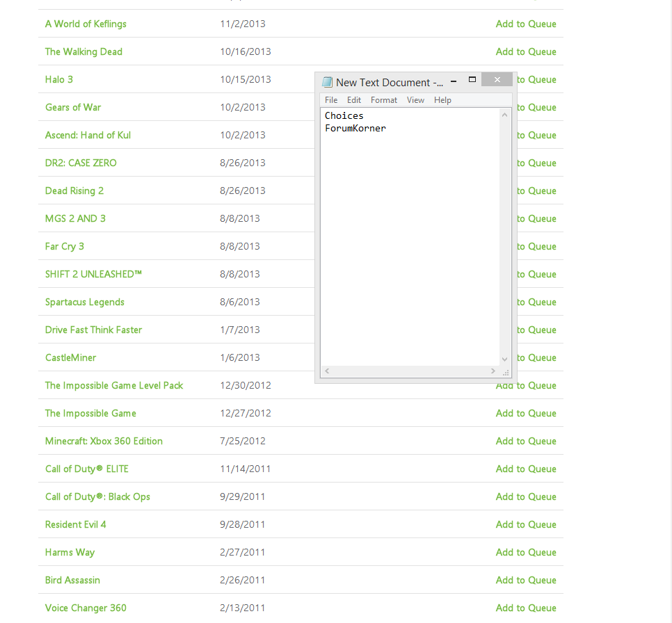Open the Bird Assassin link
This screenshot has height=623, width=672.
coord(72,581)
